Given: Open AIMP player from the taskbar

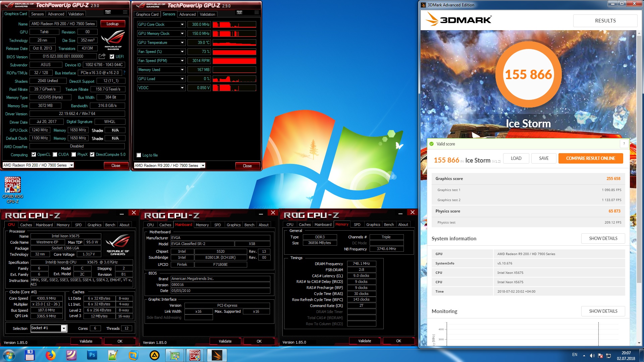Looking at the screenshot, I should click(154, 355).
